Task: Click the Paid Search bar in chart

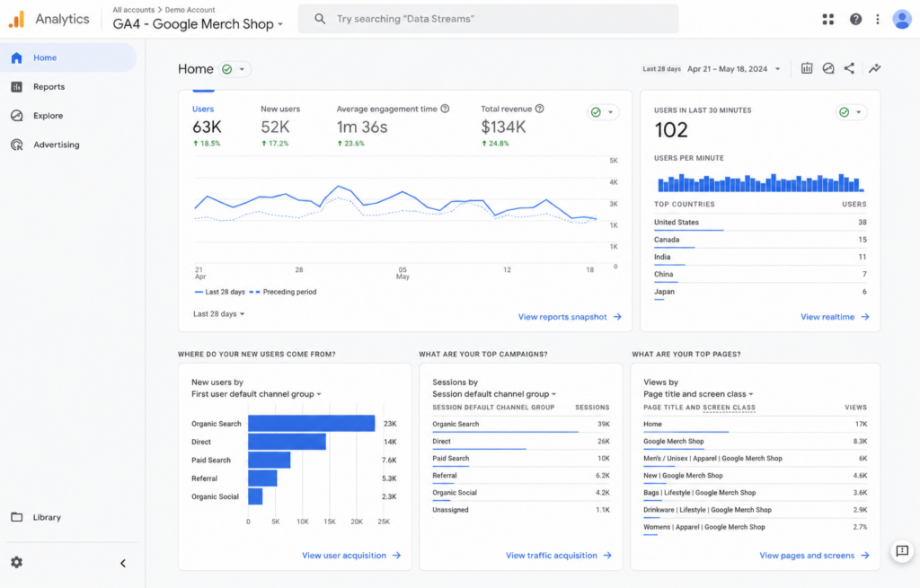Action: pyautogui.click(x=270, y=461)
